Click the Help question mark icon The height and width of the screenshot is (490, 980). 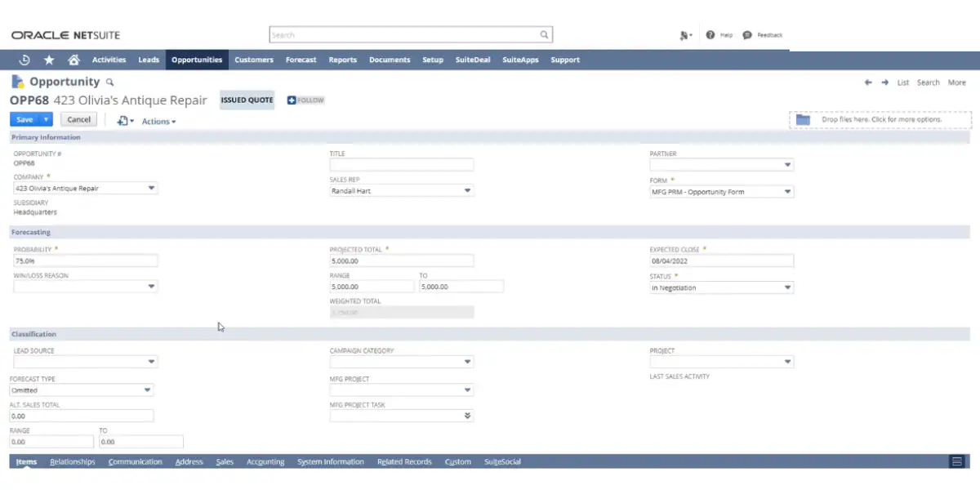710,35
